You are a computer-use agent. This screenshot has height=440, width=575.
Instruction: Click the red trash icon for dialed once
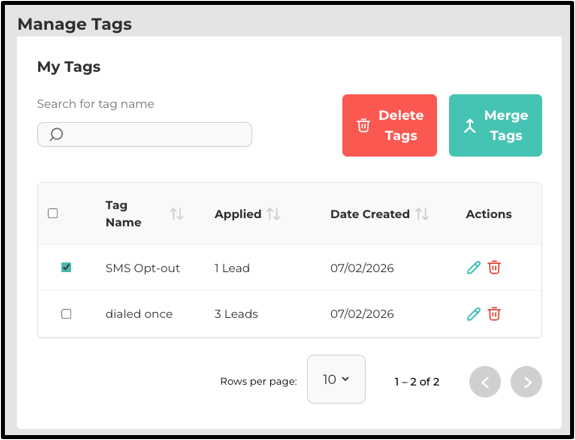click(x=494, y=314)
